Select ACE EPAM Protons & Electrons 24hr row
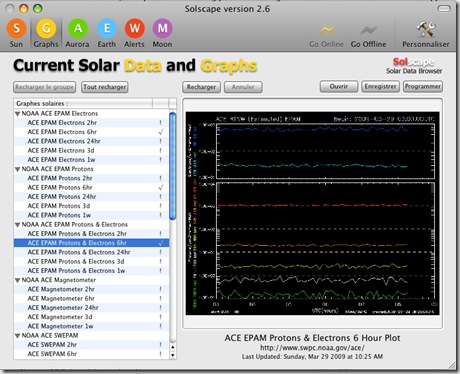 (91, 252)
